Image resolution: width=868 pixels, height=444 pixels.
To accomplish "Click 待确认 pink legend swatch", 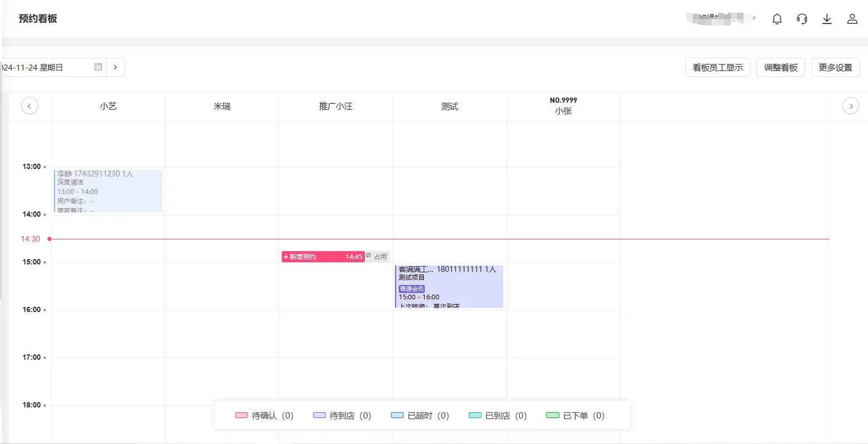I will click(241, 416).
